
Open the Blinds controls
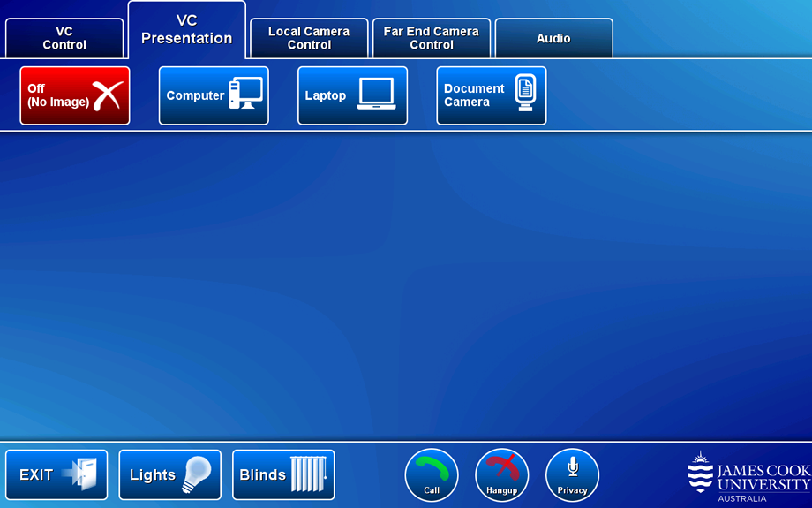[x=283, y=474]
